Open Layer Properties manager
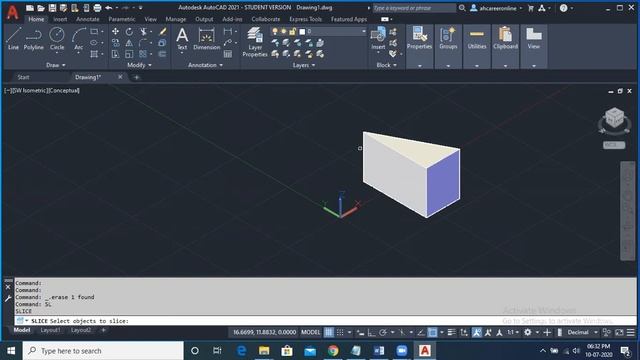 tap(255, 42)
